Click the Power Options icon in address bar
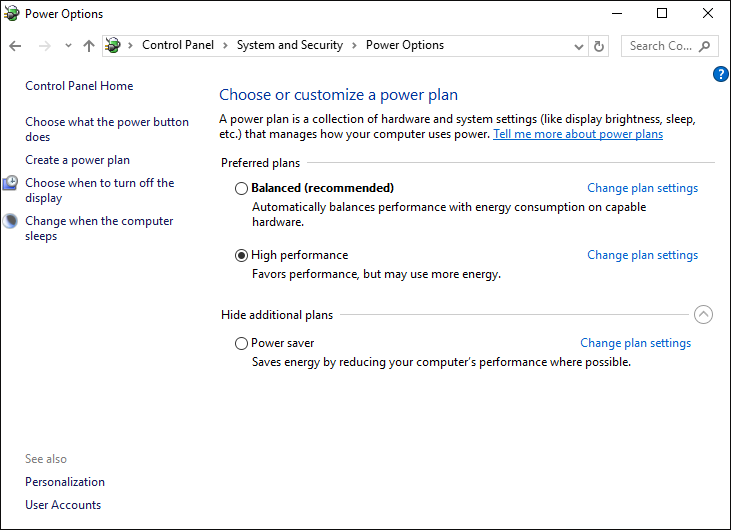 tap(113, 46)
